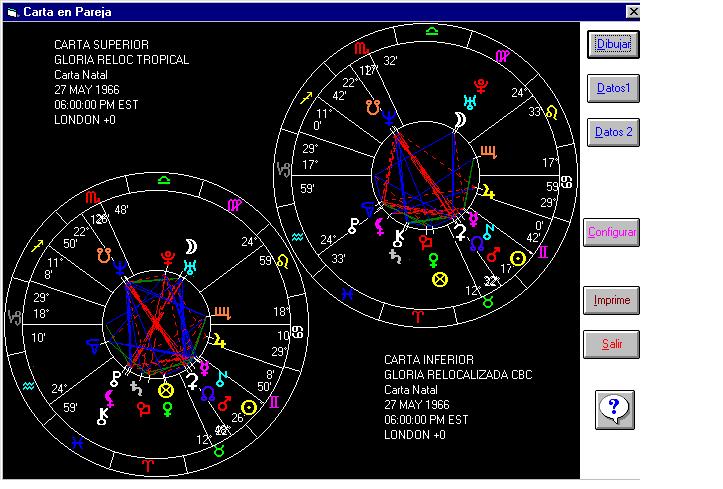Click the blue Pisces glyph in upper-right chart

346,294
